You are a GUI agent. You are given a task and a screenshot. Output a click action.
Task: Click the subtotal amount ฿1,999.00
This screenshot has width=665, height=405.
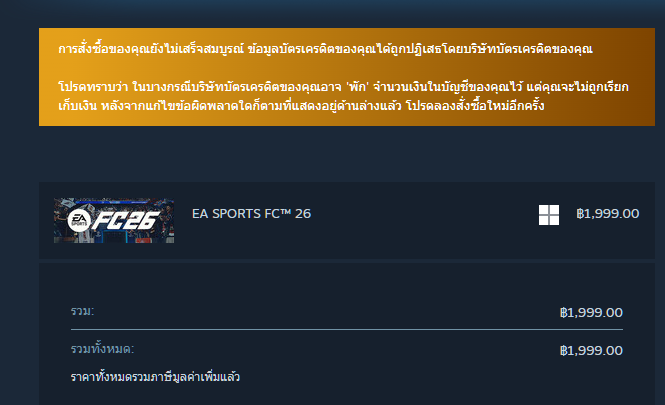[x=591, y=313]
